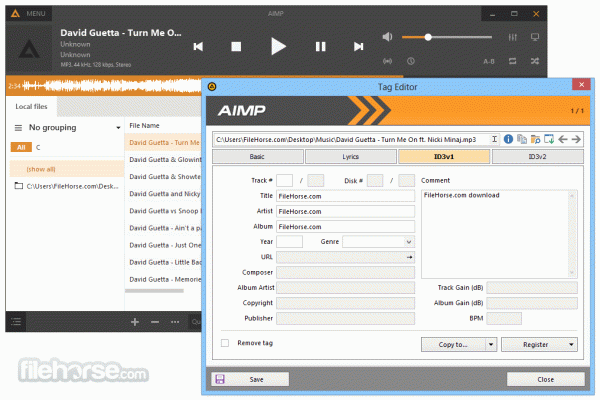Viewport: 600px width, 400px height.
Task: Click the playlist horizontal scrollbar
Action: pos(154,291)
